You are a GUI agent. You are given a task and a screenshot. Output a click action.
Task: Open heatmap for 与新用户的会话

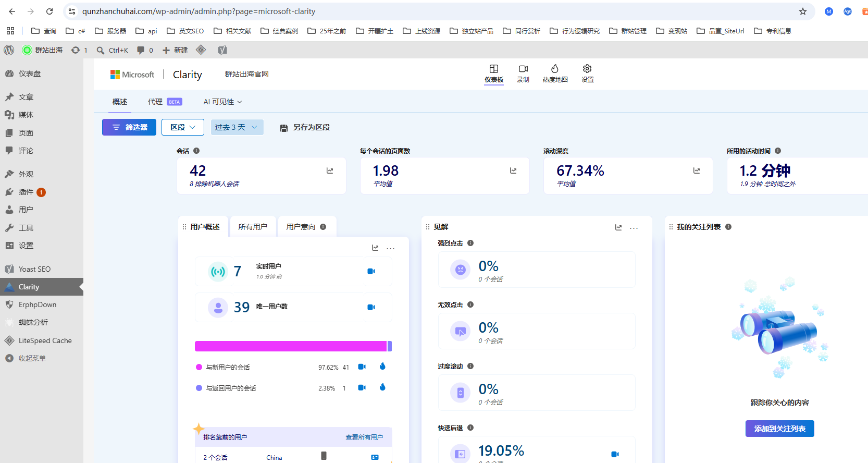click(x=382, y=367)
